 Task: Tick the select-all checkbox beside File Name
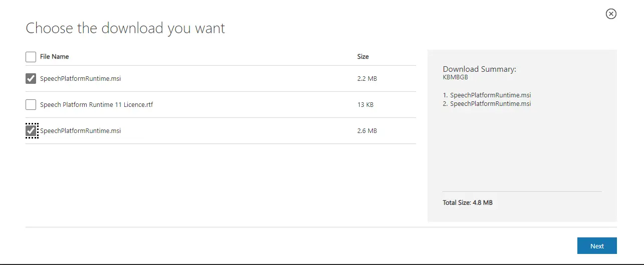pyautogui.click(x=31, y=57)
